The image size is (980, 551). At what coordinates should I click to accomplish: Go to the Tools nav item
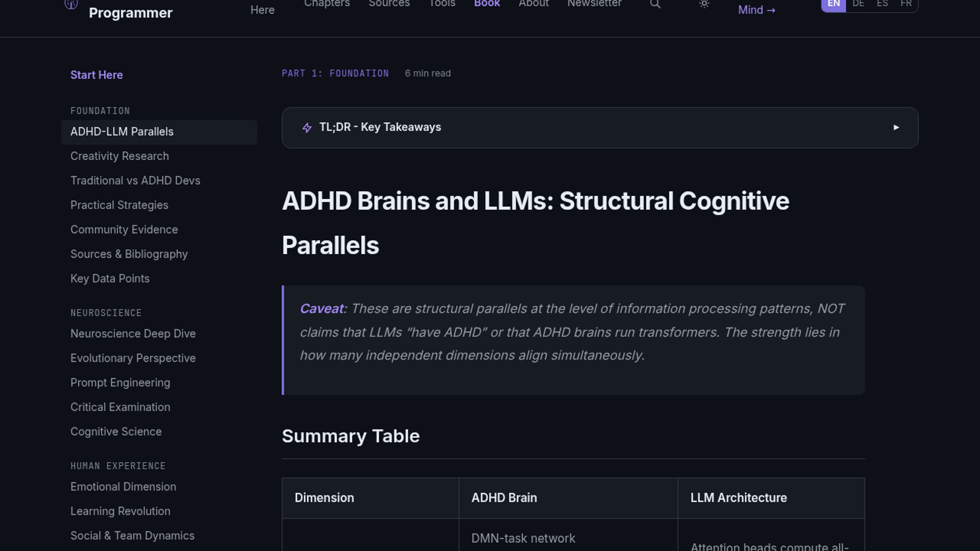[x=442, y=4]
